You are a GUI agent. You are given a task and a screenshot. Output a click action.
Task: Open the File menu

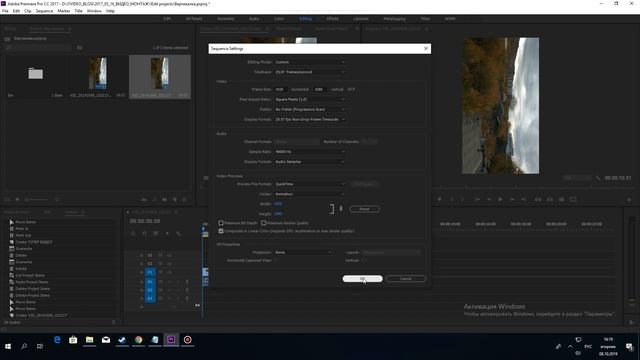click(x=5, y=11)
